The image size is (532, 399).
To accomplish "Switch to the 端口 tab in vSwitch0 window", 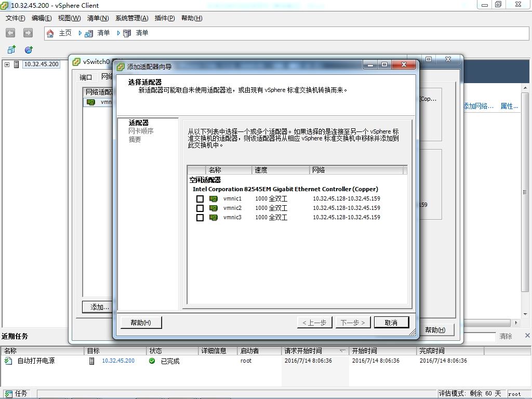I will (86, 77).
